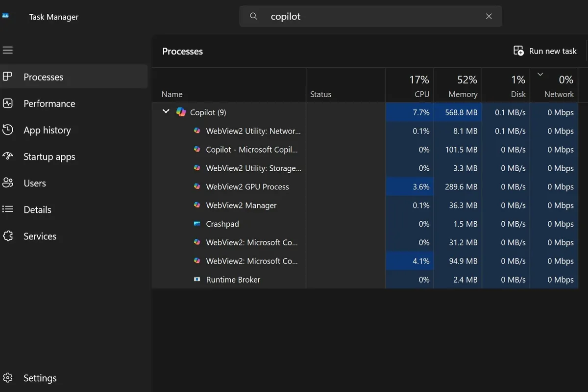588x392 pixels.
Task: Click the 2.4 MB memory value
Action: [x=465, y=280]
